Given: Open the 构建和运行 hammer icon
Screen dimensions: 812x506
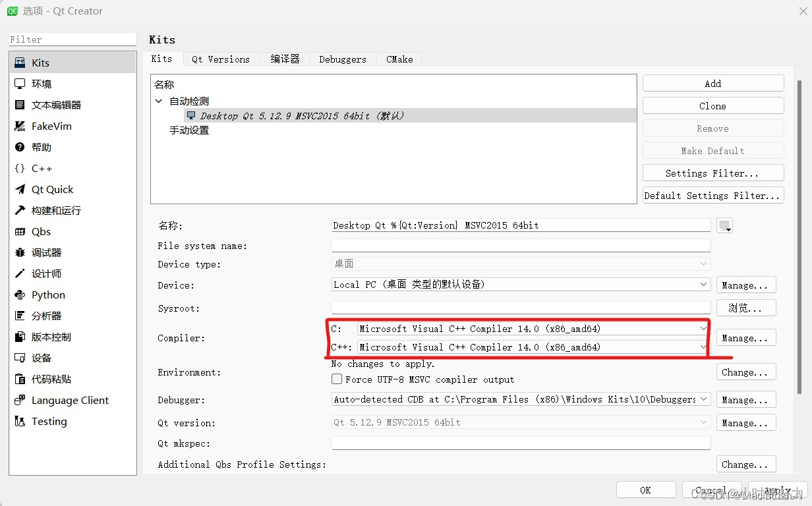Looking at the screenshot, I should [x=20, y=210].
